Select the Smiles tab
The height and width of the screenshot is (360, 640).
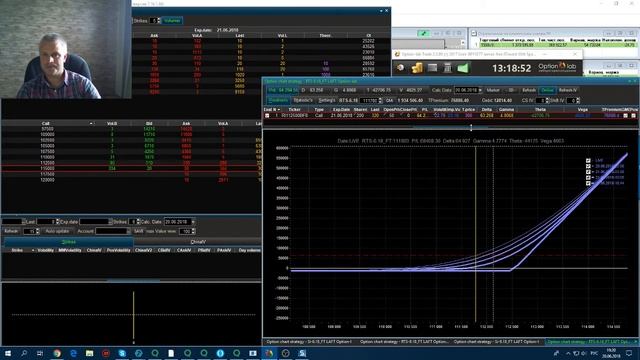coord(68,242)
